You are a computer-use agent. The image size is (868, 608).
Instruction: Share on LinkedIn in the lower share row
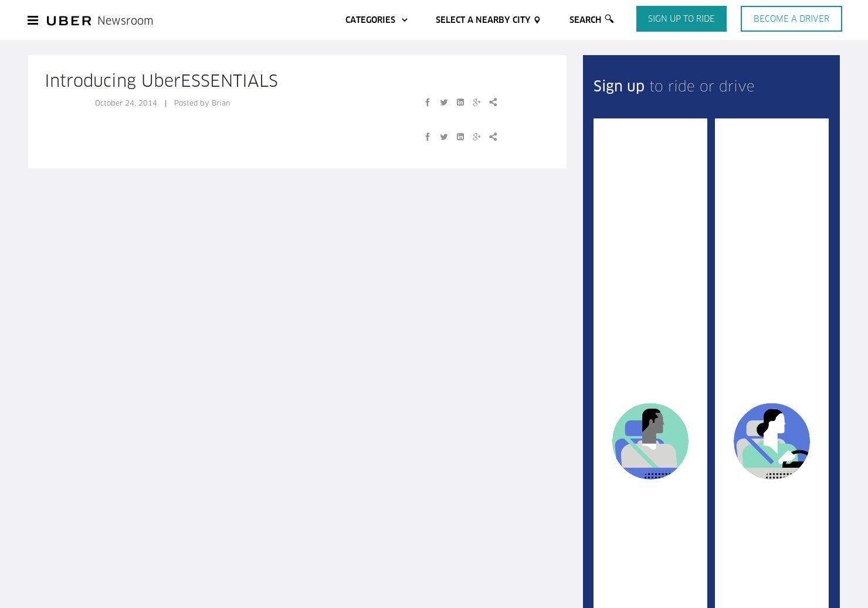pos(460,137)
